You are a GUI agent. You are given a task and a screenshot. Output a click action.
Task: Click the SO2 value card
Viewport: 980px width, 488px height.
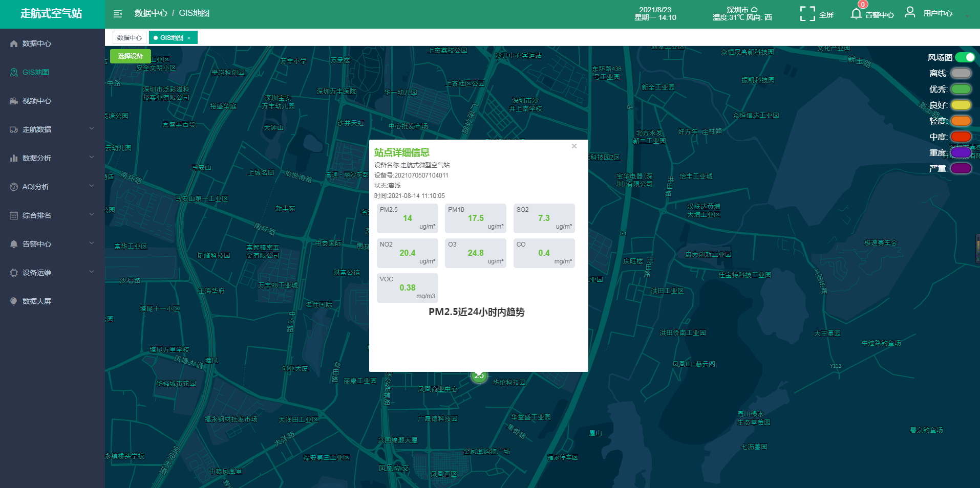coord(544,218)
